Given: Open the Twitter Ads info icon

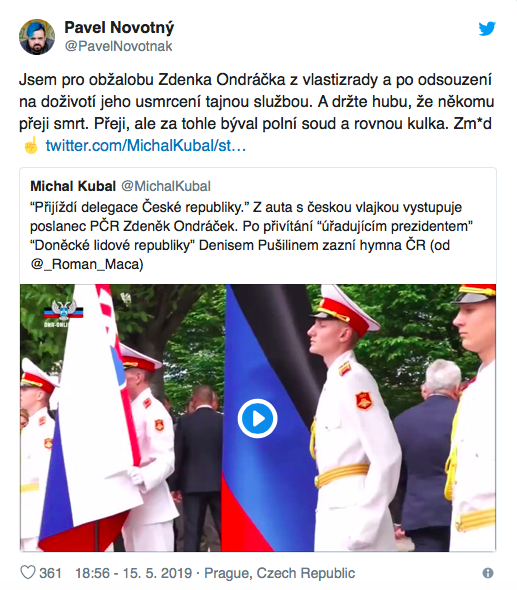Looking at the screenshot, I should (488, 573).
